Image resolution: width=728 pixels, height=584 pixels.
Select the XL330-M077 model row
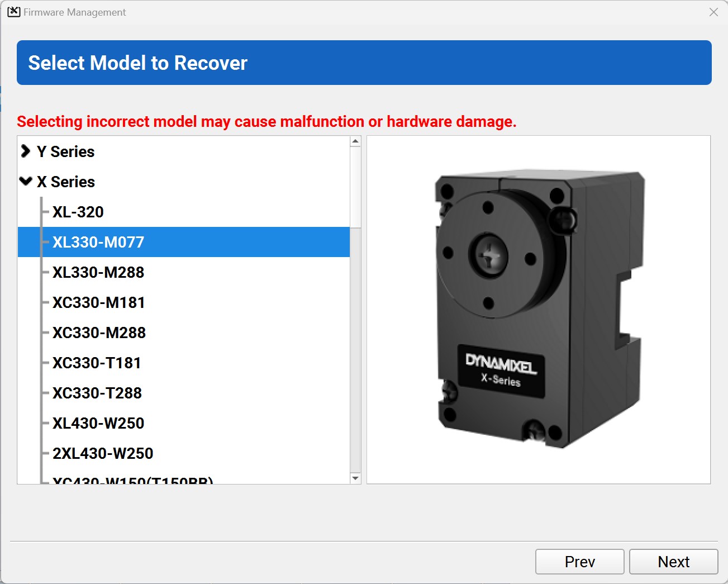184,242
